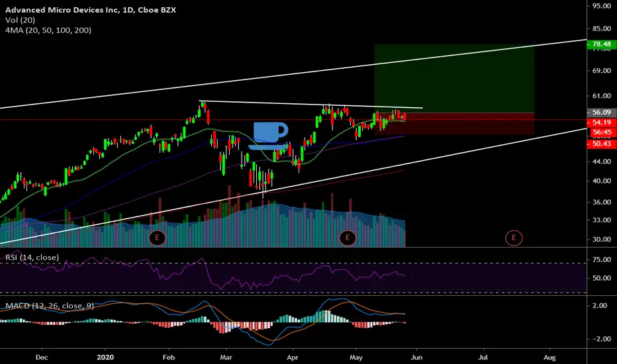Select the blue coffee cup drawing
The height and width of the screenshot is (364, 617).
[x=269, y=136]
